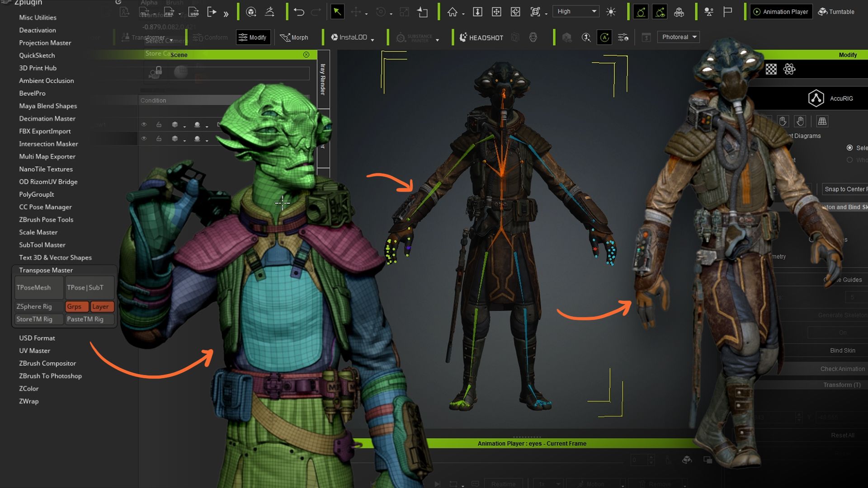Toggle visibility eye of second scene row
The height and width of the screenshot is (488, 868).
144,139
